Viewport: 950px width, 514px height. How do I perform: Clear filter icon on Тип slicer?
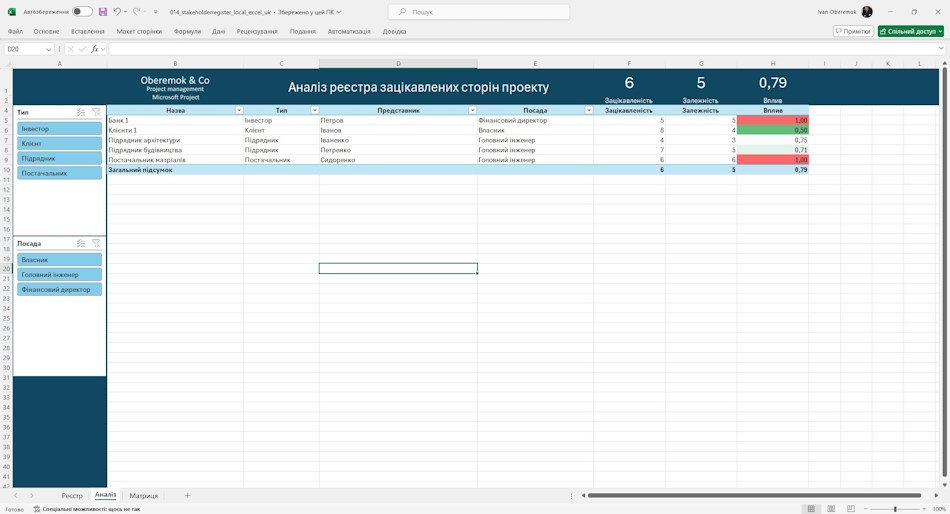[x=96, y=112]
